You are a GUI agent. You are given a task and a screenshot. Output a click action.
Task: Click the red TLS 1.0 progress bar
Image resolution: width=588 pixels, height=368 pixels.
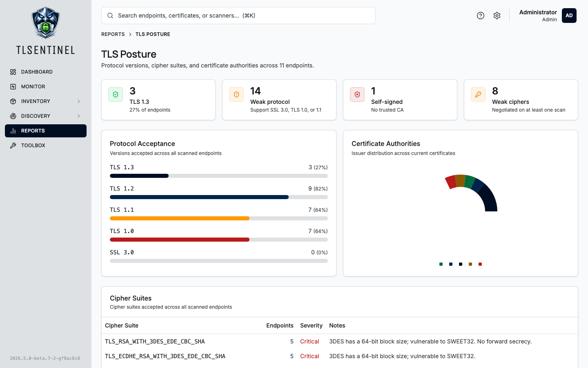click(x=219, y=240)
